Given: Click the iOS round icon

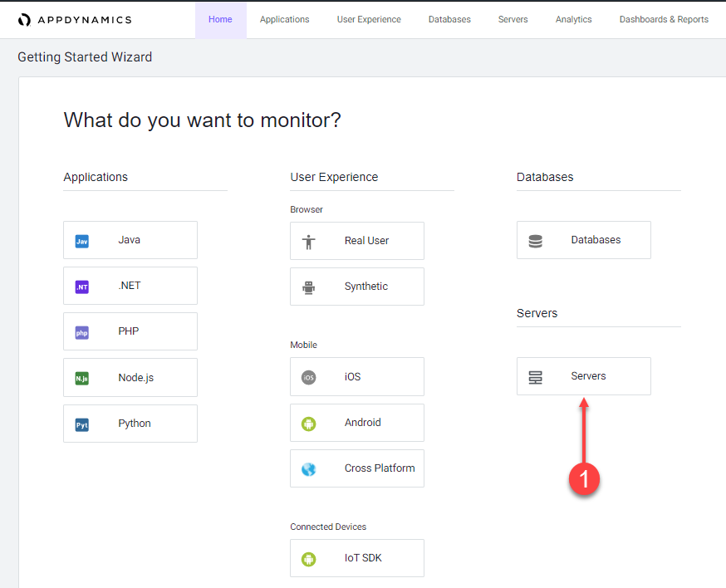Looking at the screenshot, I should click(309, 377).
